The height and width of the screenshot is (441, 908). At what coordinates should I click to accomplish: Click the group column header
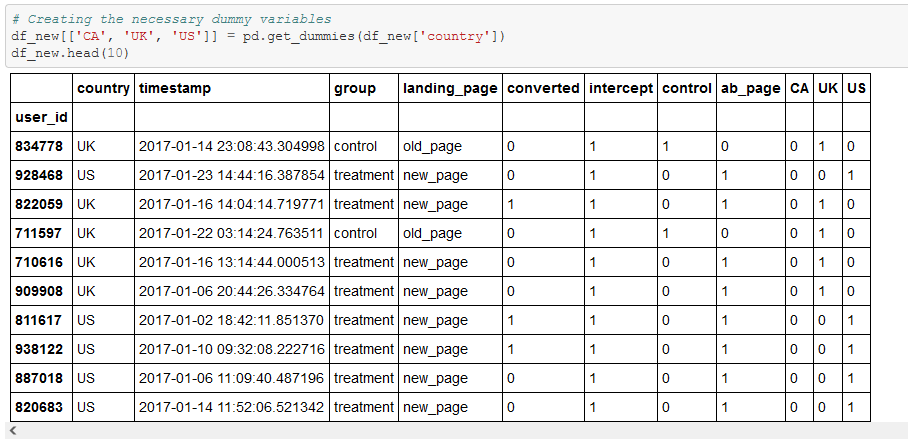[355, 89]
